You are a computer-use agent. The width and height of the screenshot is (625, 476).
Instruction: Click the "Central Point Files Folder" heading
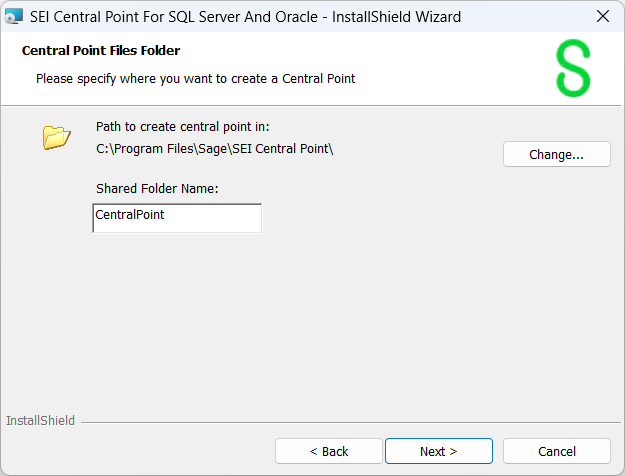100,50
